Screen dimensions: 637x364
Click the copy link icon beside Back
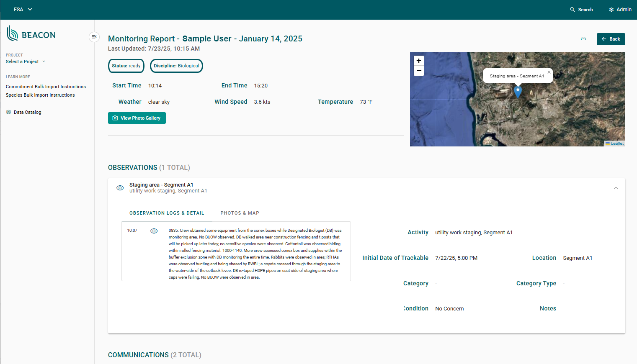583,39
